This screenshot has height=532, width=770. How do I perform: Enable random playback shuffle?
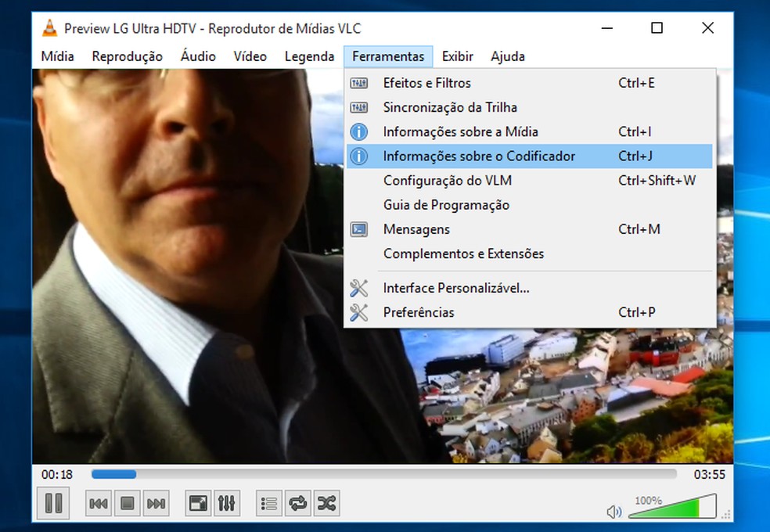[326, 503]
